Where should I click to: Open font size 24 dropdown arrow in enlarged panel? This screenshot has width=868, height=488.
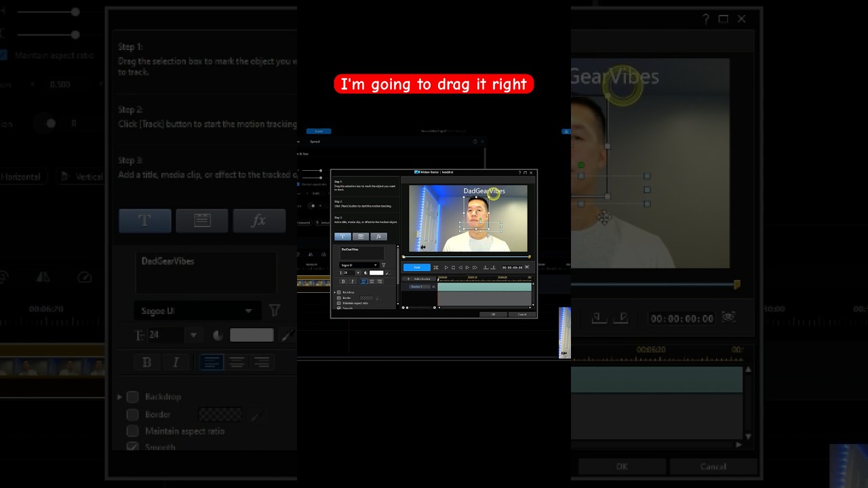pos(193,335)
